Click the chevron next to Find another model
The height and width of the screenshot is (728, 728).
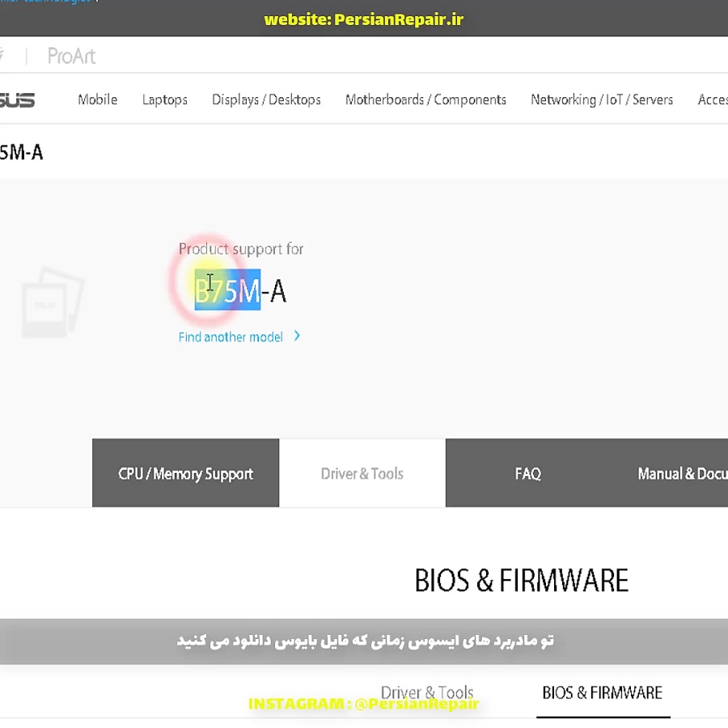(296, 336)
